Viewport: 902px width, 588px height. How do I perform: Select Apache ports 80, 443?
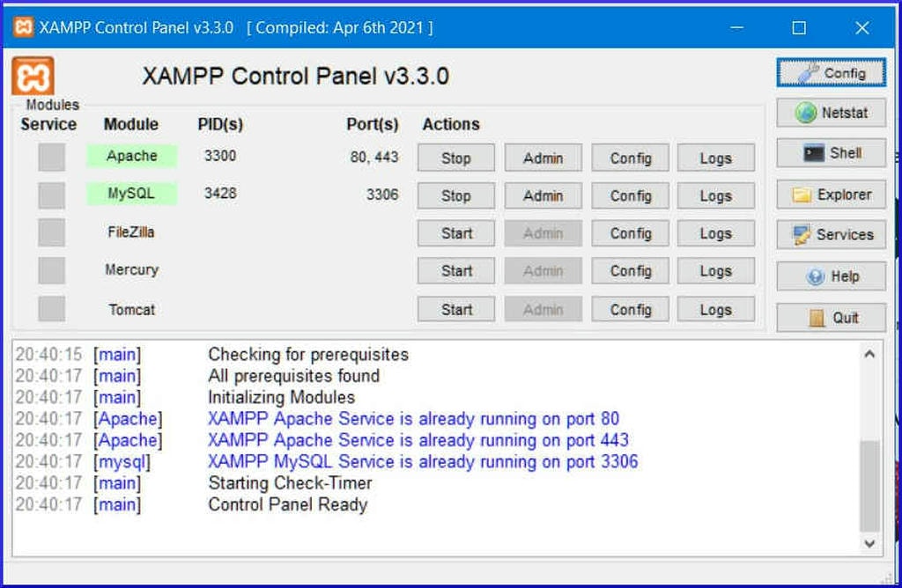[x=373, y=157]
